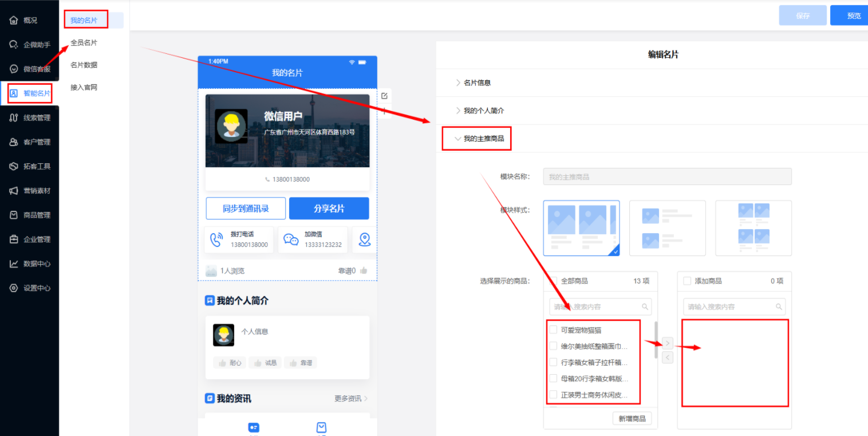This screenshot has height=436, width=868.
Task: Click the user avatar on the business card
Action: (x=231, y=126)
